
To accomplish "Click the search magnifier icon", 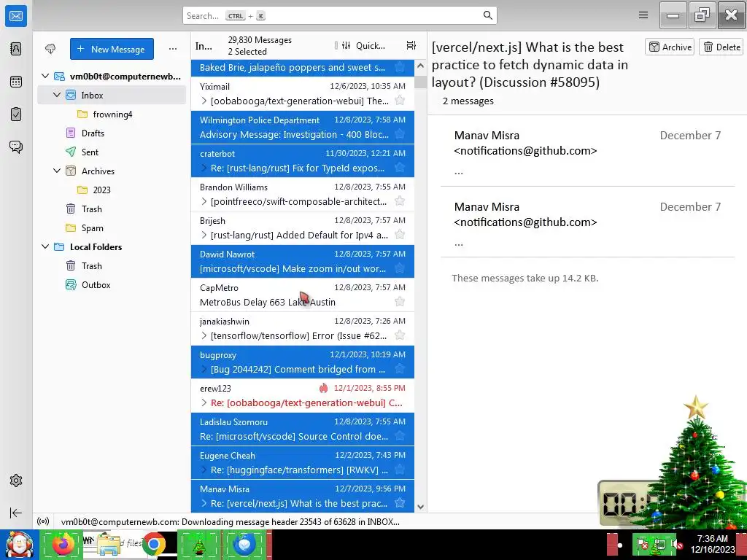I will (x=488, y=15).
